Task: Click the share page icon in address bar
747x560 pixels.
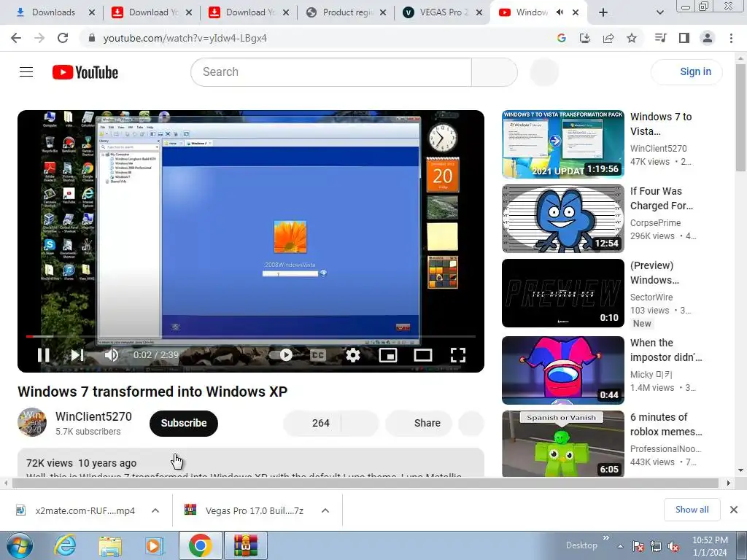Action: [x=608, y=38]
